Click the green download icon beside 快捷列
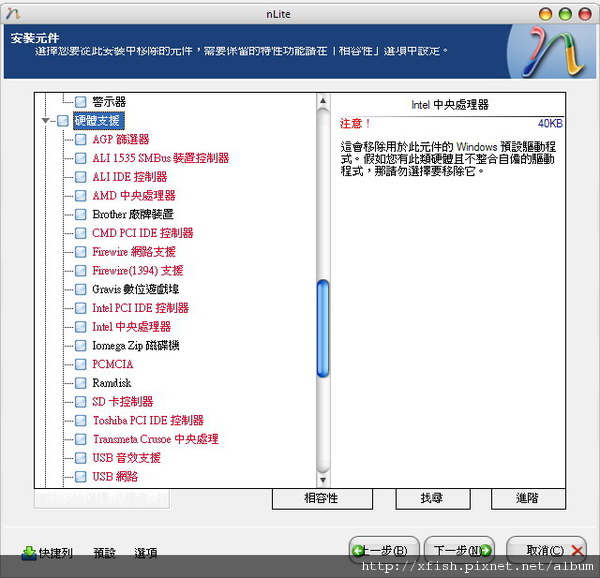Viewport: 600px width, 578px height. click(29, 553)
